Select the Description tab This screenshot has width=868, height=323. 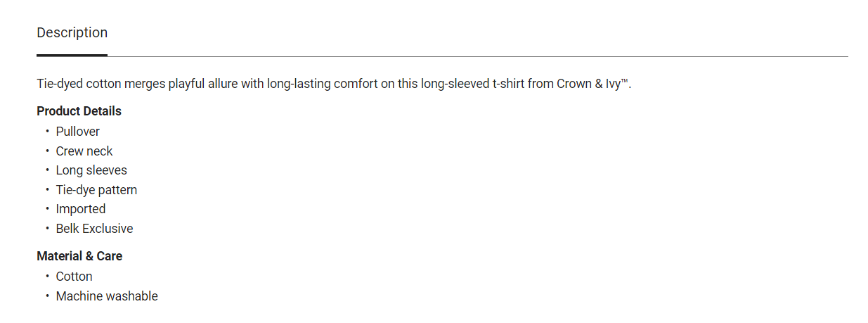[x=72, y=33]
